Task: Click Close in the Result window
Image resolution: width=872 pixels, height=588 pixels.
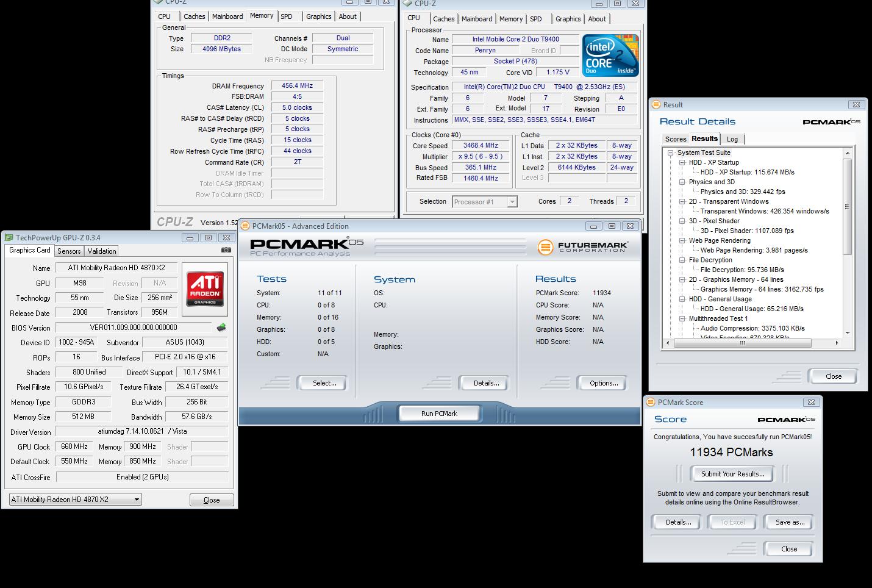Action: (x=833, y=376)
